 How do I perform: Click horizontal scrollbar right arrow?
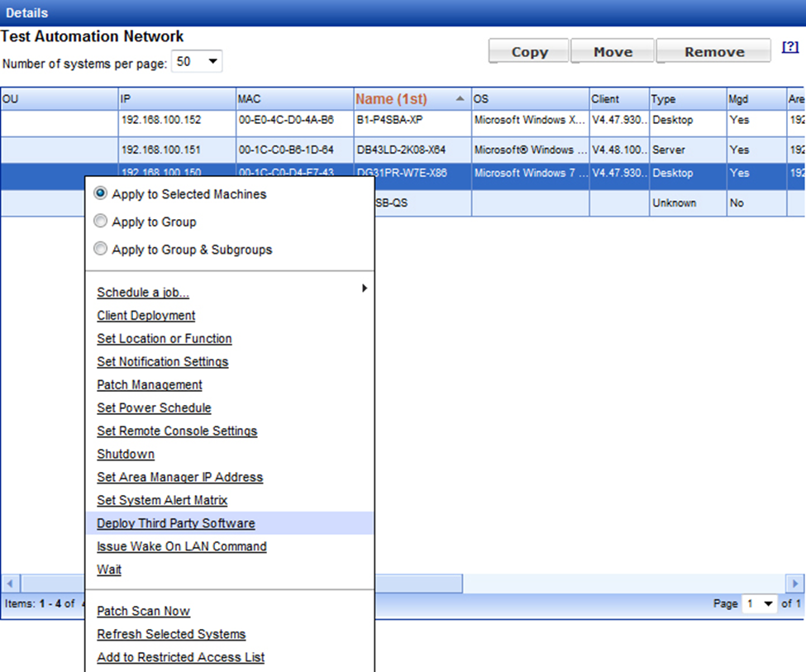pyautogui.click(x=795, y=584)
